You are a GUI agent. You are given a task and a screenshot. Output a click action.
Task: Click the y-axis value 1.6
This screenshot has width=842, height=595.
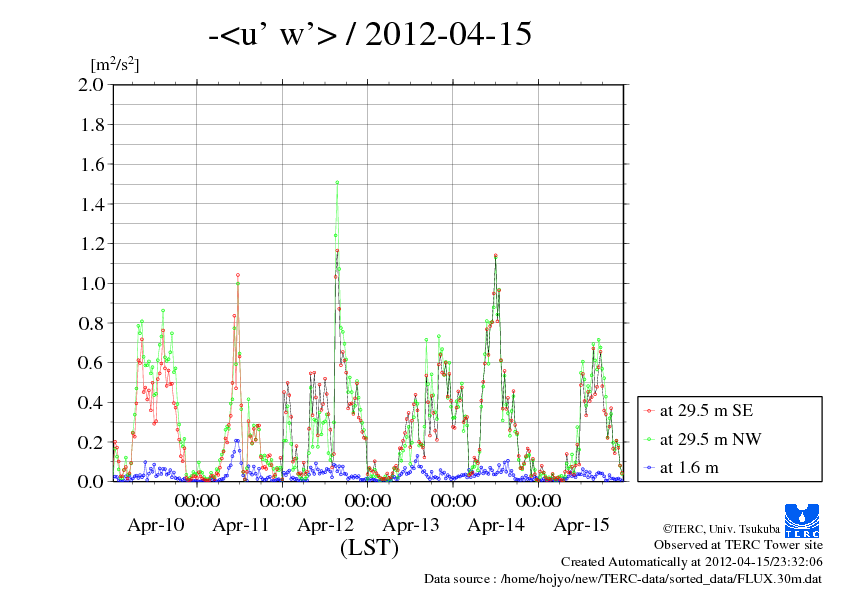tap(91, 164)
